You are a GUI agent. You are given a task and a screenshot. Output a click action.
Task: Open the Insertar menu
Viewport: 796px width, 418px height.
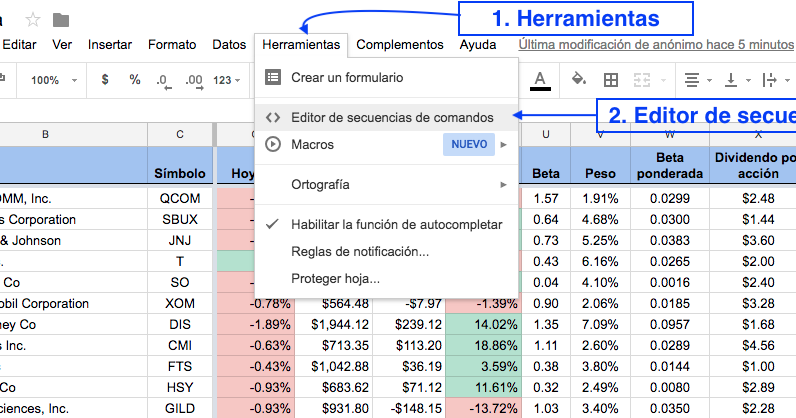pos(110,45)
